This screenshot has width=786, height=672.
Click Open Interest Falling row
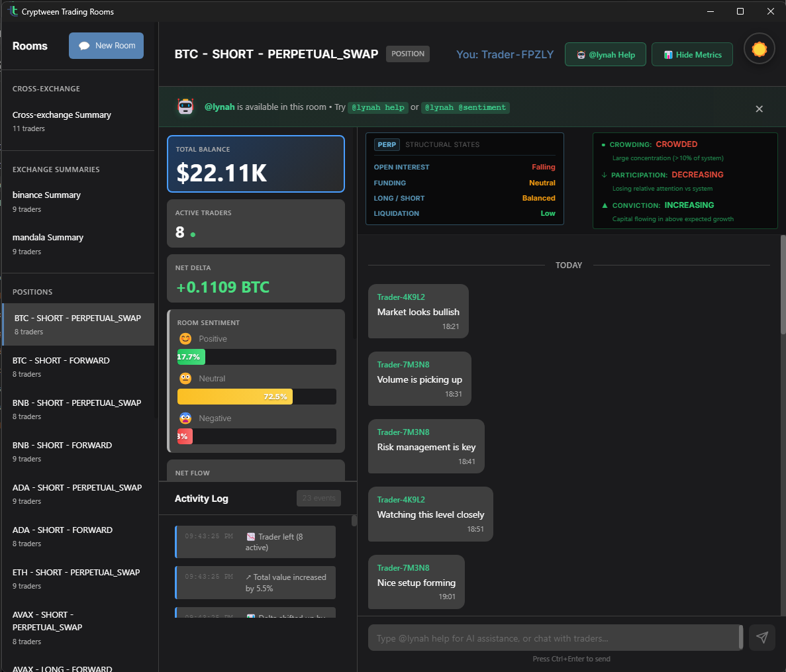[464, 167]
